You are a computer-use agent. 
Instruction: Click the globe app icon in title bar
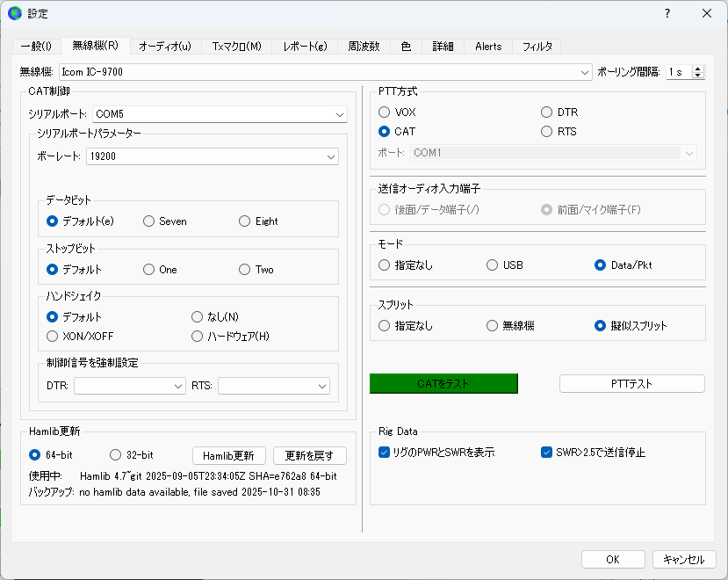[14, 13]
